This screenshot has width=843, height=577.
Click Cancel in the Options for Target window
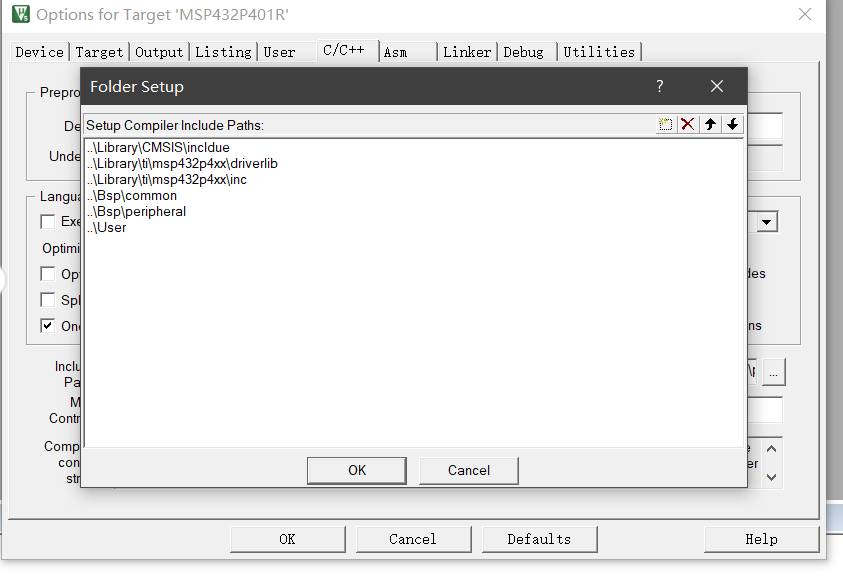413,539
